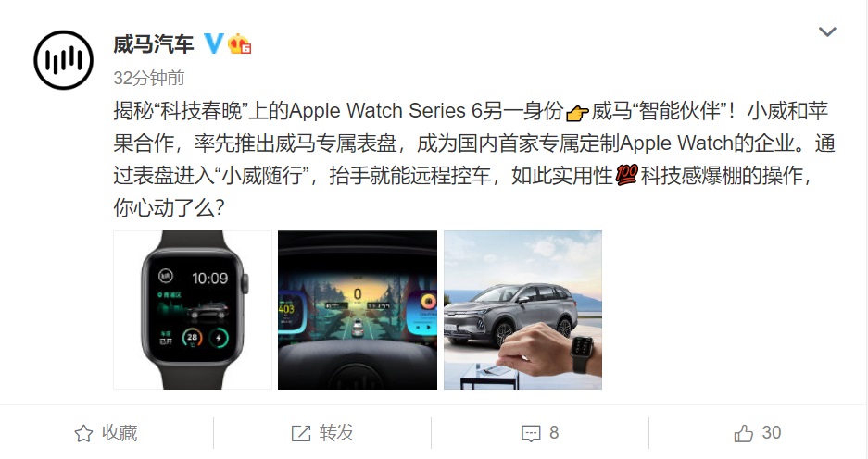Viewport: 868px width, 459px height.
Task: Click the 威马汽车 username link
Action: tap(154, 43)
